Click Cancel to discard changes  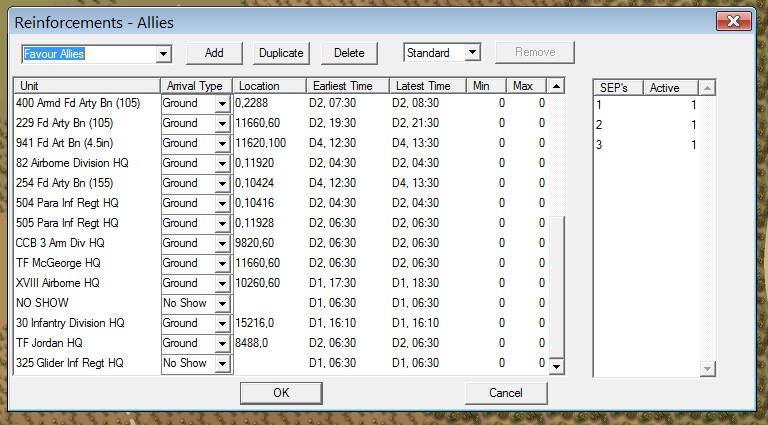pyautogui.click(x=506, y=393)
